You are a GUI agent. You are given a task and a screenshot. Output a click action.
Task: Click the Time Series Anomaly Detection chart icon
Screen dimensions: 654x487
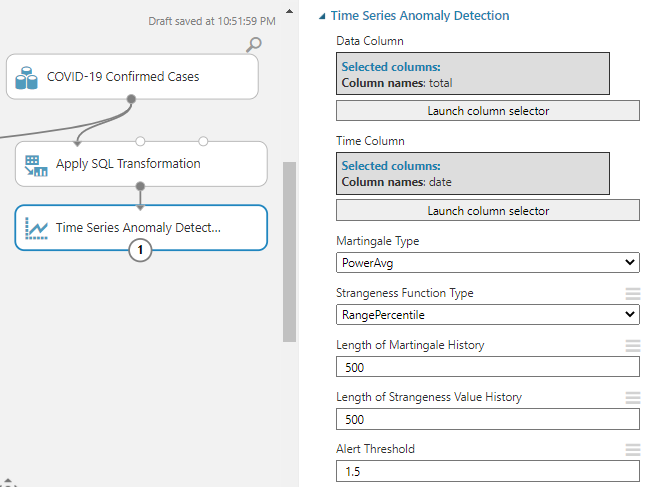37,228
